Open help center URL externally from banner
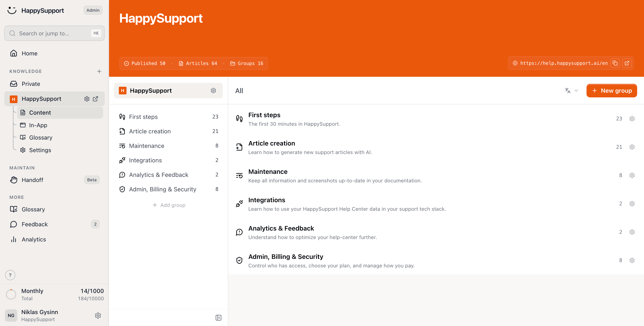This screenshot has height=326, width=644. point(627,63)
